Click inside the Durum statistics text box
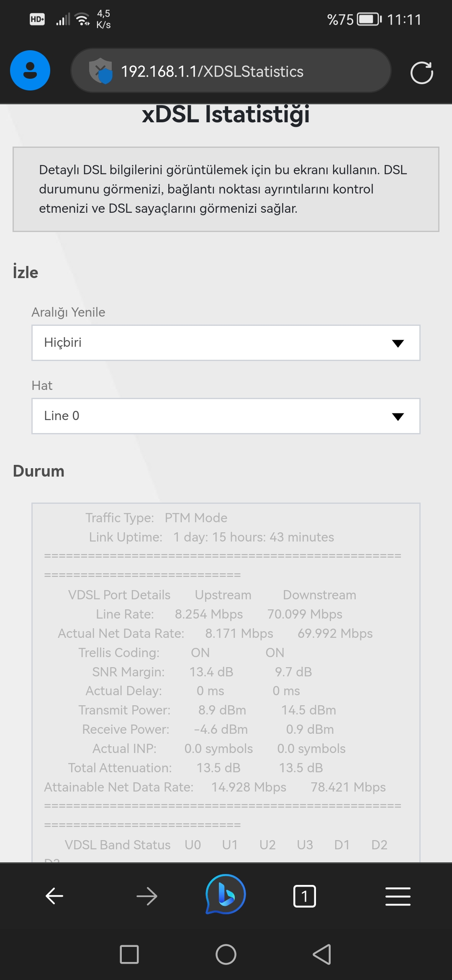 (226, 683)
